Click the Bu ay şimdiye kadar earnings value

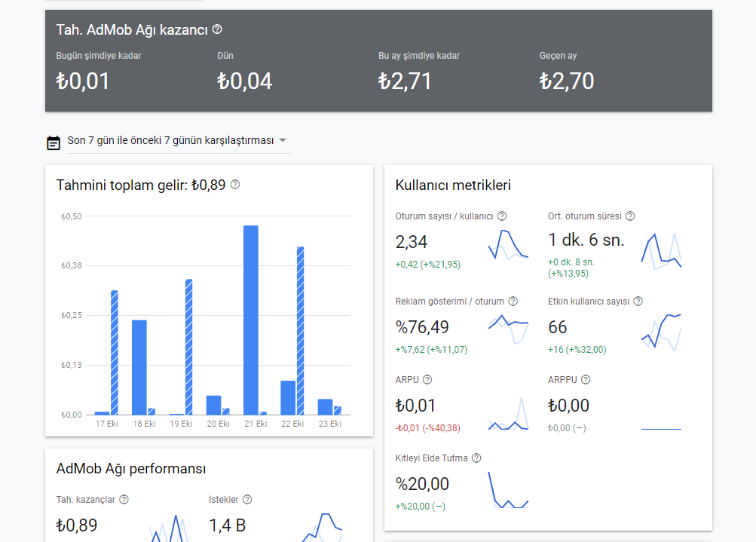[405, 81]
